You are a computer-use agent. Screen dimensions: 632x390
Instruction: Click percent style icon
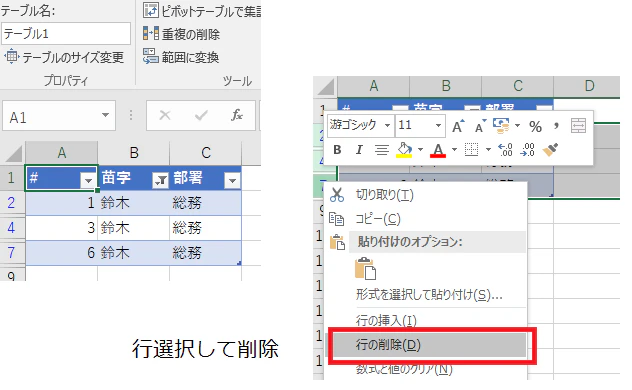[x=535, y=127]
